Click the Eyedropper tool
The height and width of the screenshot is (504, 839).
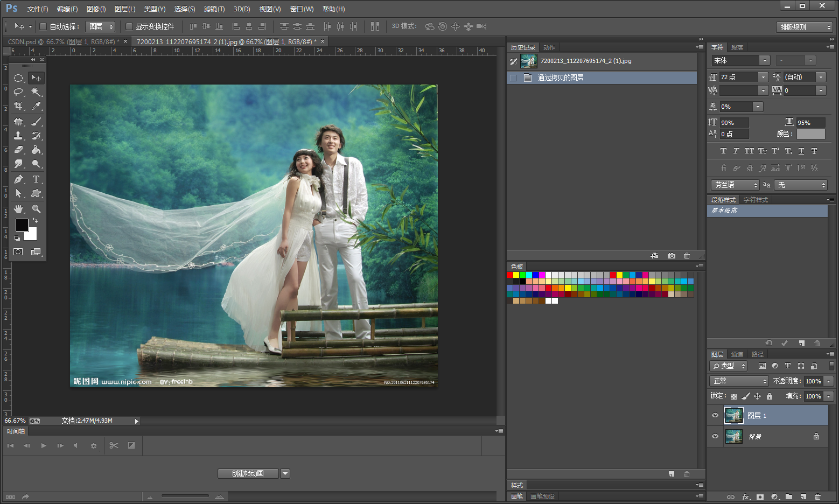click(36, 106)
